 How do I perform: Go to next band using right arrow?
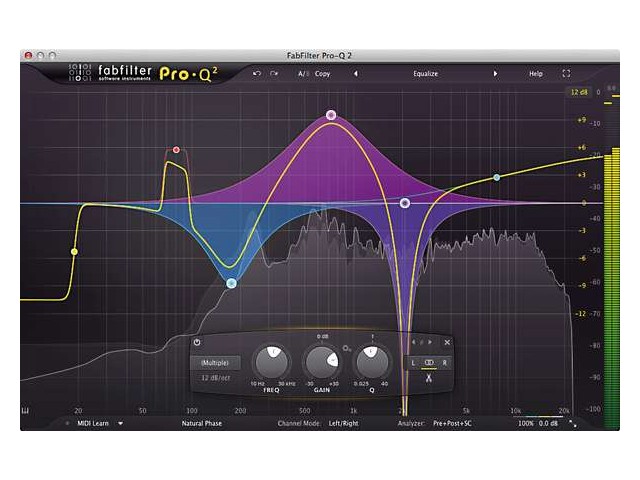430,342
